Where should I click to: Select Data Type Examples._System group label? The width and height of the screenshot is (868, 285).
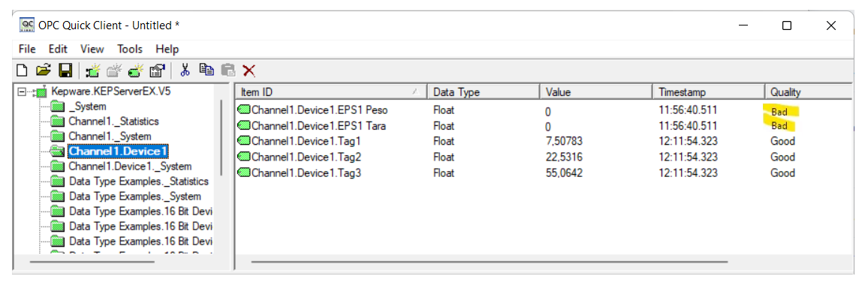(134, 196)
